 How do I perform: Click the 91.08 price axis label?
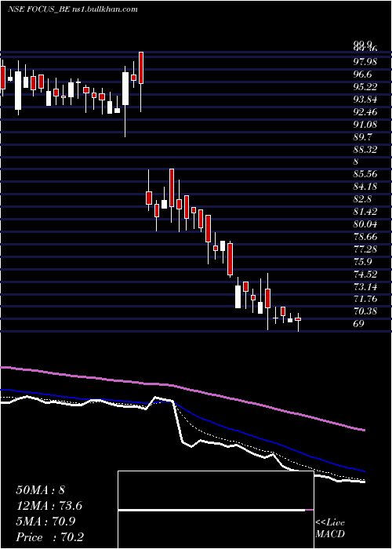tap(365, 125)
